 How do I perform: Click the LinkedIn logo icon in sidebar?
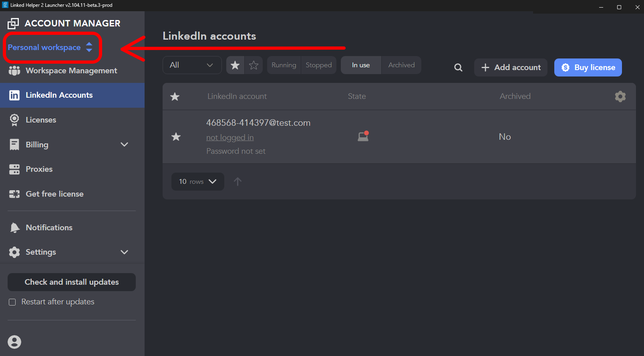pyautogui.click(x=14, y=95)
